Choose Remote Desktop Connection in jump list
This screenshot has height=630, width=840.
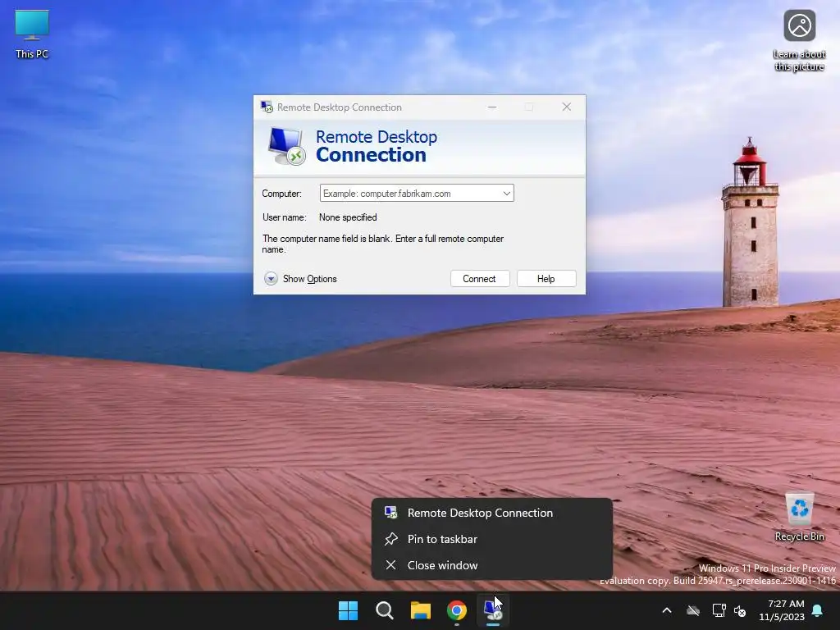tap(492, 513)
